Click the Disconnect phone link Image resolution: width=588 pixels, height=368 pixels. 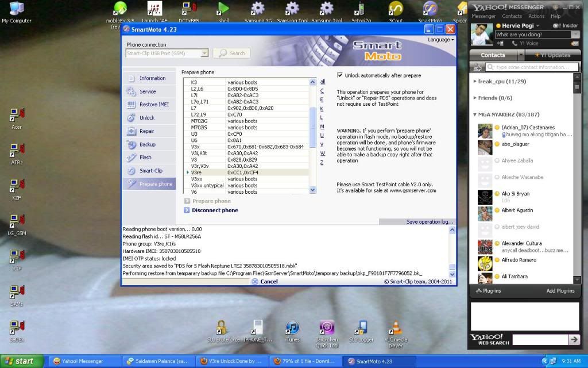pos(215,210)
